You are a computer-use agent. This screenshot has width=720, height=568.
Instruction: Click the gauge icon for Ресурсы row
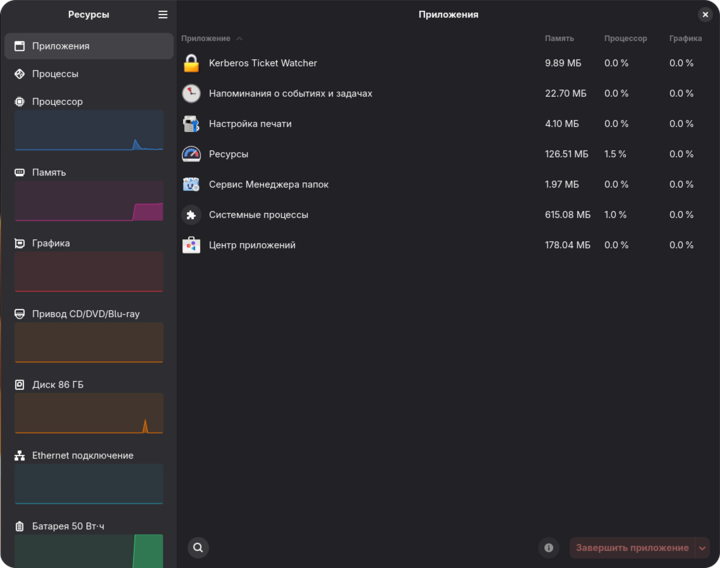[191, 154]
